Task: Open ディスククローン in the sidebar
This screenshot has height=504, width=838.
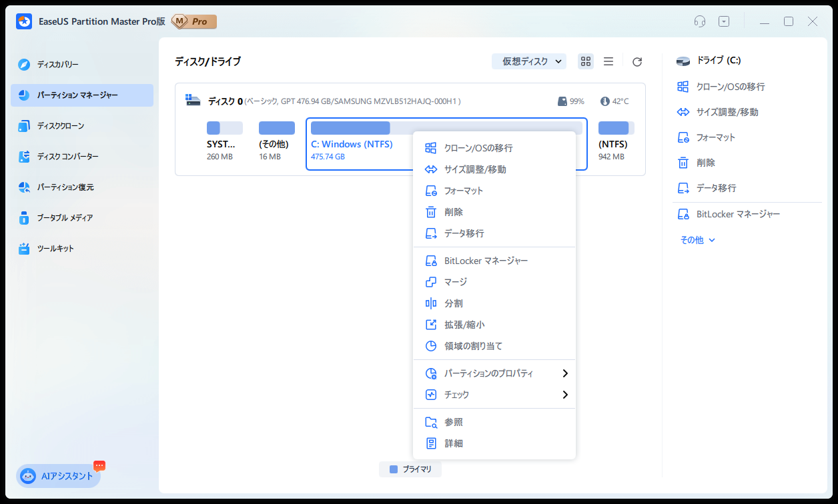Action: point(82,126)
